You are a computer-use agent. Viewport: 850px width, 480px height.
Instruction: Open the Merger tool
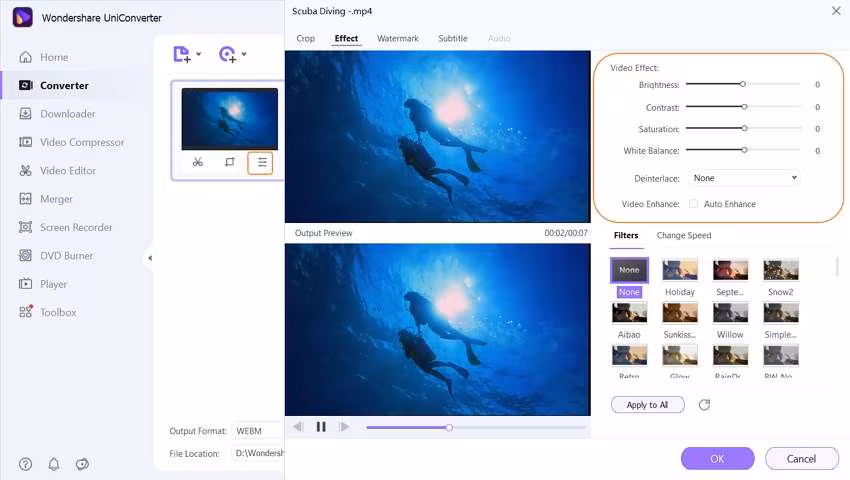[46, 199]
